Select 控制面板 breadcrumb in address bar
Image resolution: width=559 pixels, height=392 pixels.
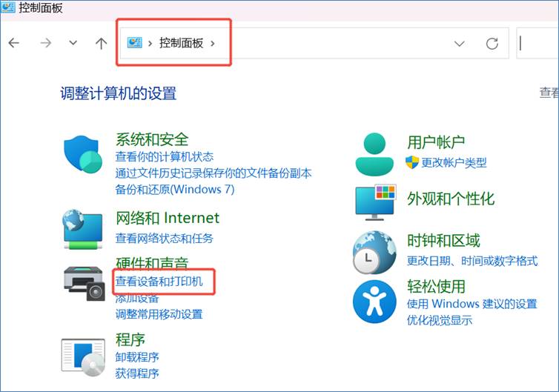181,43
